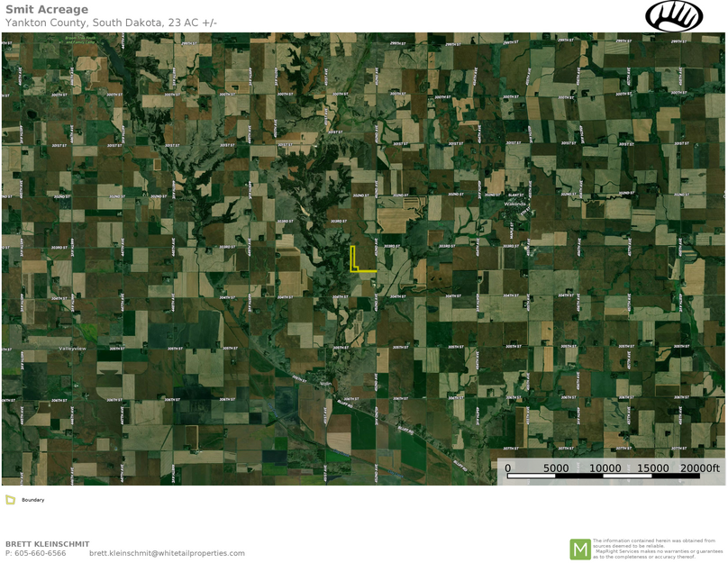Click the Whitetail Properties paw logo
The height and width of the screenshot is (563, 728).
coord(673,16)
